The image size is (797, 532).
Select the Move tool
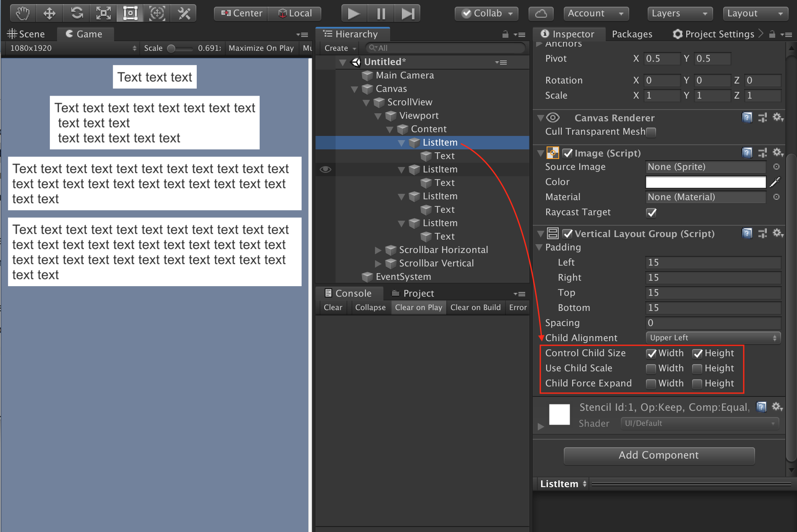[x=49, y=13]
